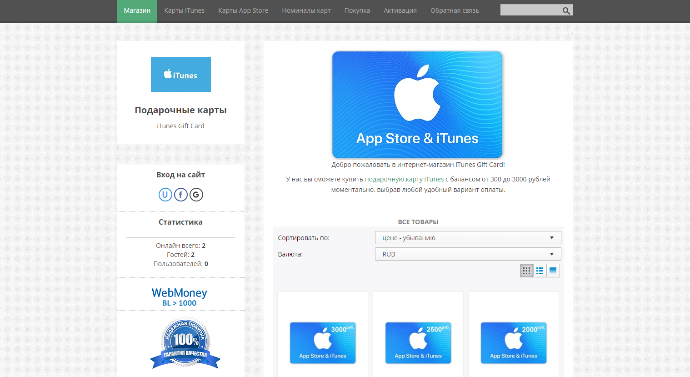Open the Магазин nav tab

(x=137, y=11)
